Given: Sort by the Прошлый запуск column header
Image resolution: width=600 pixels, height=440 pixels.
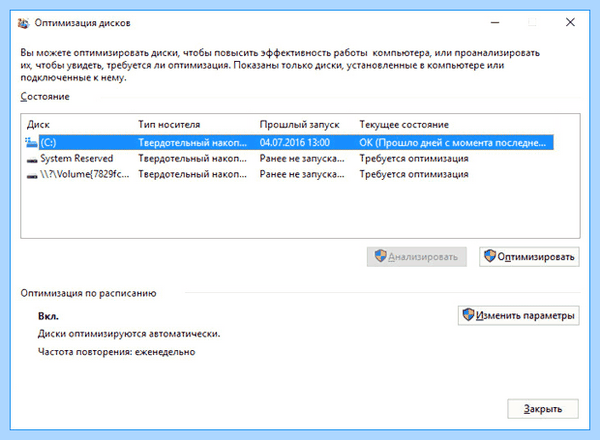Looking at the screenshot, I should [300, 125].
